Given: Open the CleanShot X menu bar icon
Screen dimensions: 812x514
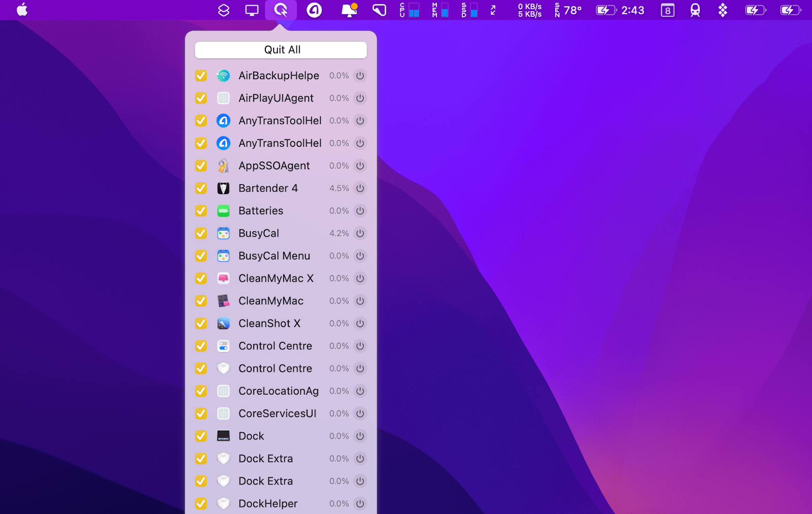Looking at the screenshot, I should 379,10.
